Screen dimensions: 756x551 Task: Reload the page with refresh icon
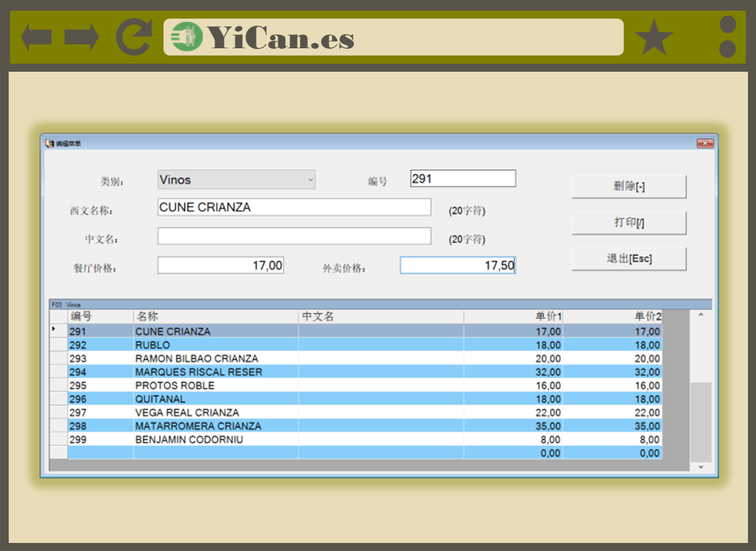coord(134,37)
